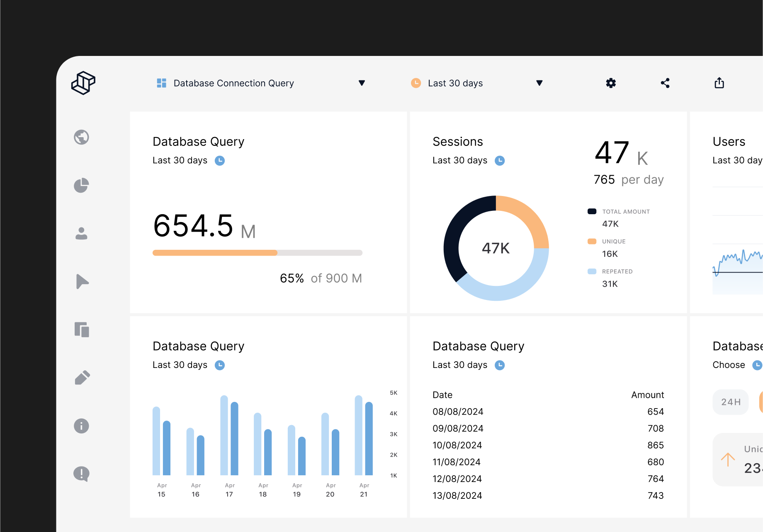Select the pencil edit sidebar icon

point(82,377)
